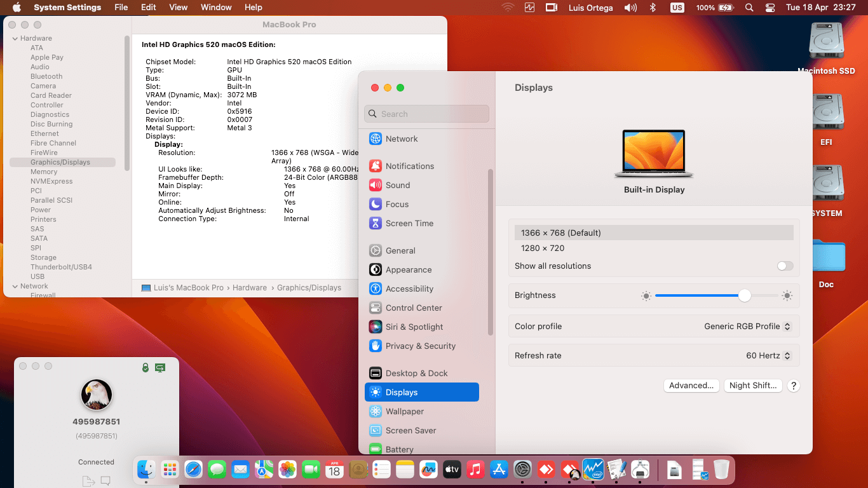Click Hardware in the path breadcrumb
The width and height of the screenshot is (868, 488).
pyautogui.click(x=249, y=288)
